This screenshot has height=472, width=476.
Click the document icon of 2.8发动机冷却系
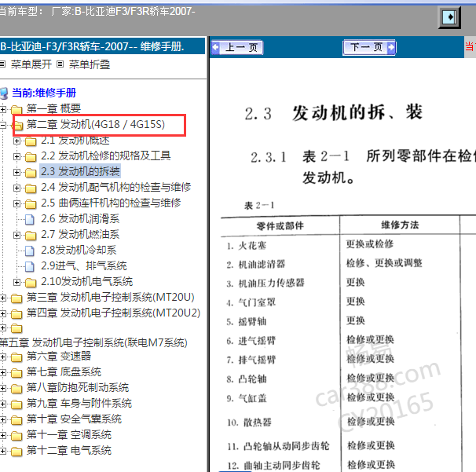pyautogui.click(x=29, y=251)
